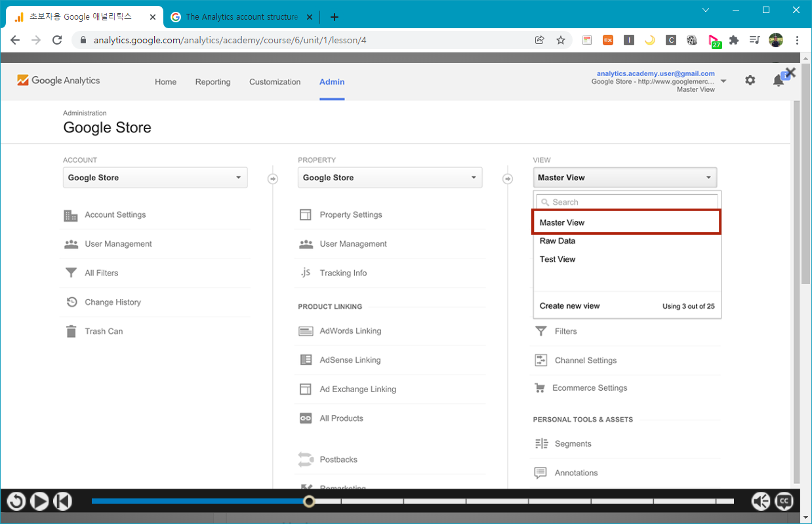Click the Google Analytics logo
Viewport: 812px width, 524px height.
point(58,81)
